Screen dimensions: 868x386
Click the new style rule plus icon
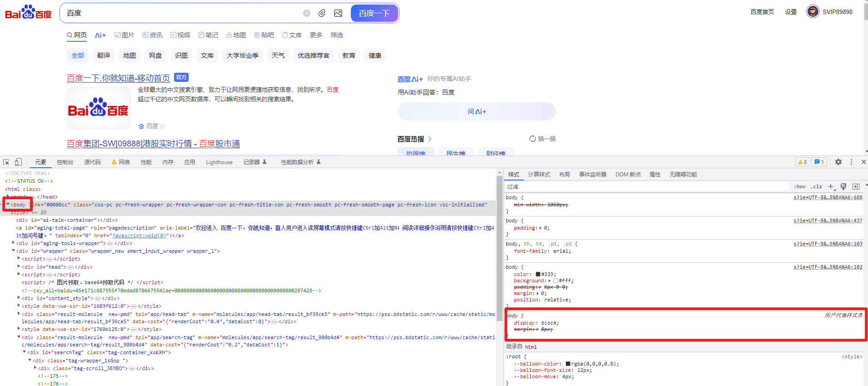coord(831,186)
